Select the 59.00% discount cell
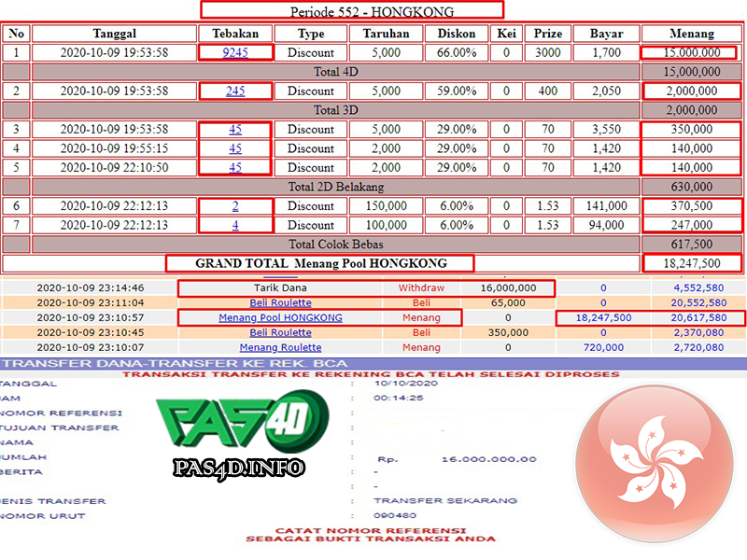 [457, 91]
